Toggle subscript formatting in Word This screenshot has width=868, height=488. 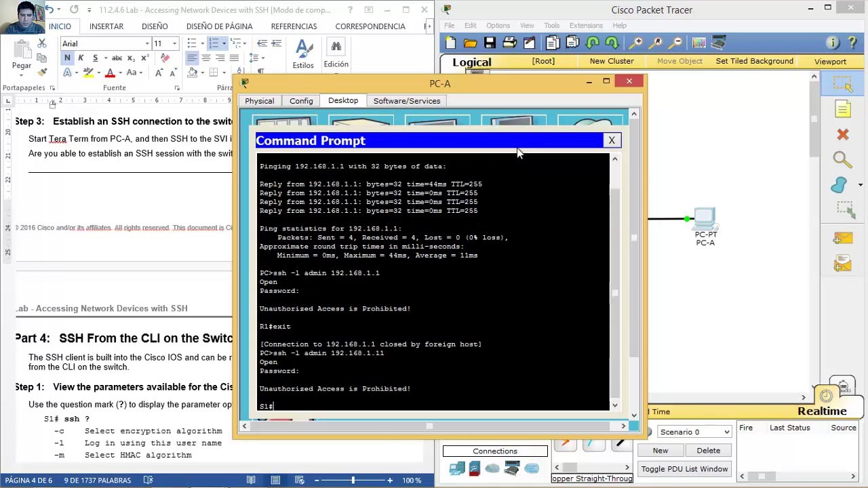pyautogui.click(x=130, y=58)
